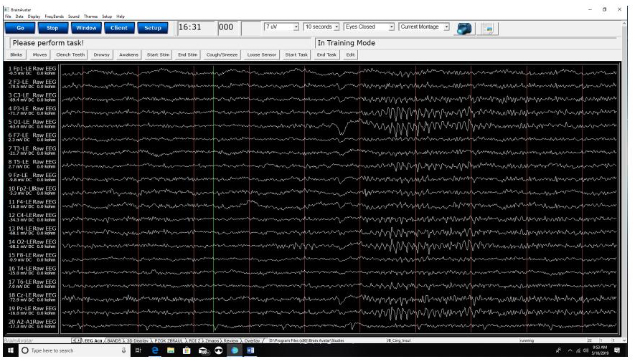Open File Explorer from the taskbar
Screen dimensions: 640x364
[170, 351]
